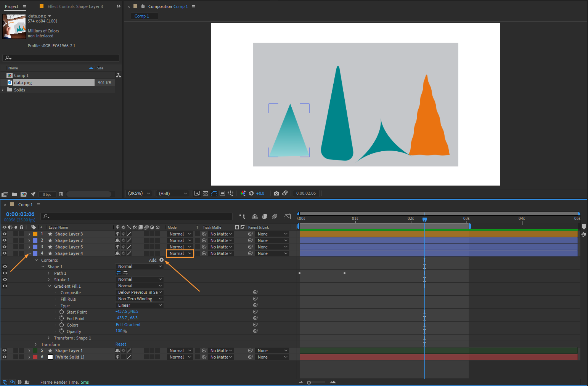Delete selected item with the trash icon

(61, 194)
